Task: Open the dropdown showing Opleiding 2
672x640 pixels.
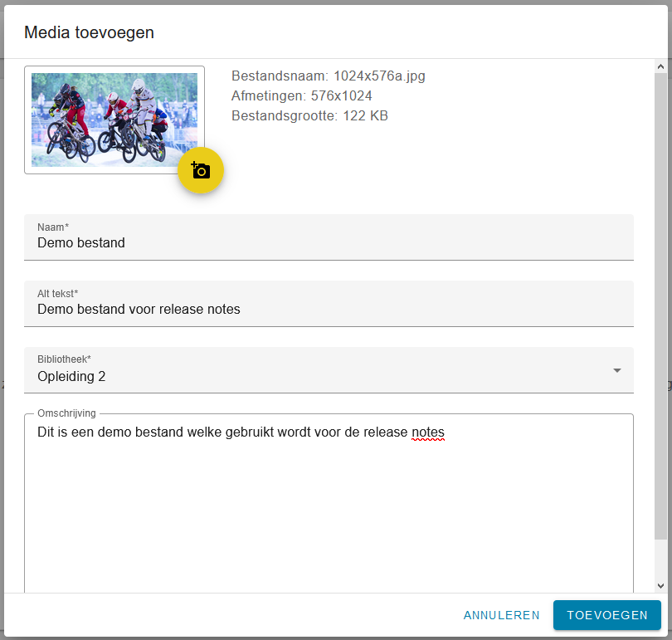Action: pyautogui.click(x=329, y=370)
